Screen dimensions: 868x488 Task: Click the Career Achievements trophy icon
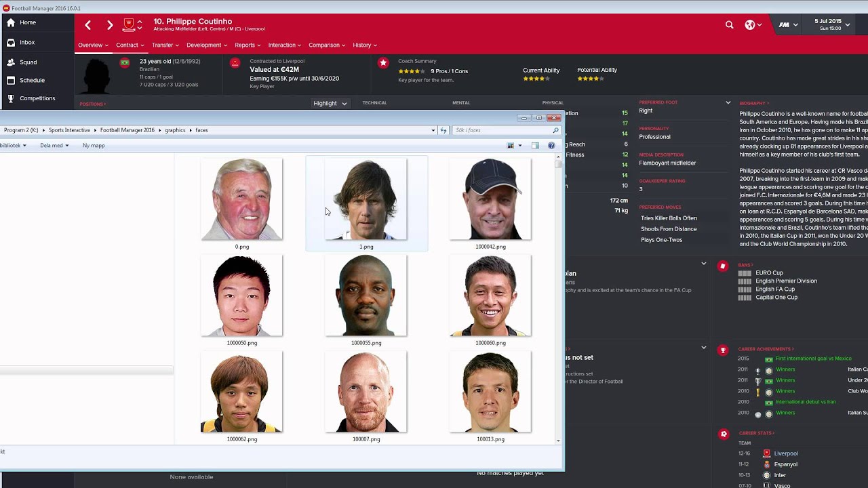[x=723, y=350]
